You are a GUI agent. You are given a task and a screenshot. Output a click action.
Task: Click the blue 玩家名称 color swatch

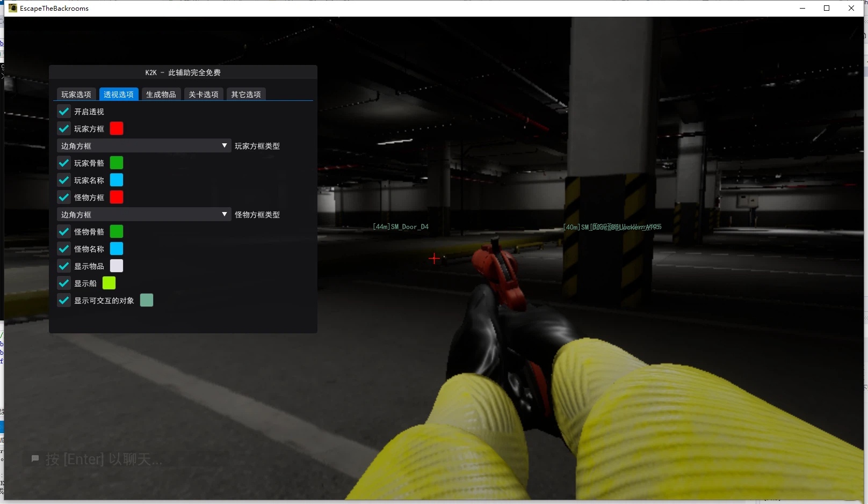tap(117, 180)
